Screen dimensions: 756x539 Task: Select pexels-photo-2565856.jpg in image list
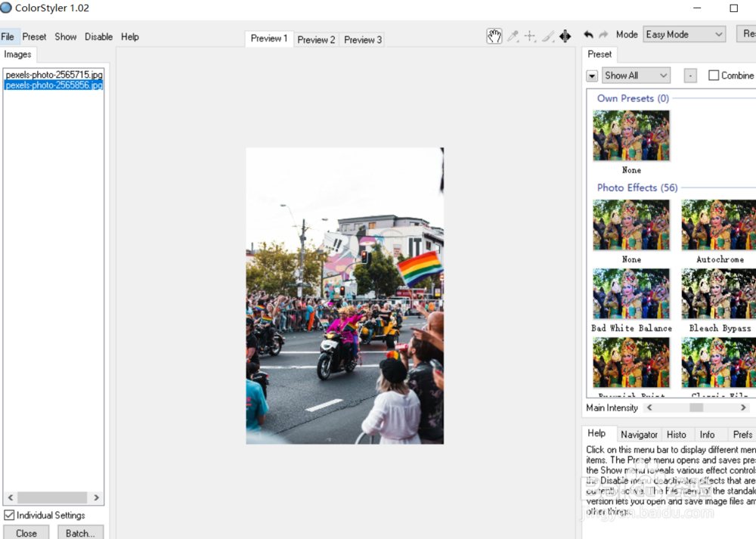[54, 85]
